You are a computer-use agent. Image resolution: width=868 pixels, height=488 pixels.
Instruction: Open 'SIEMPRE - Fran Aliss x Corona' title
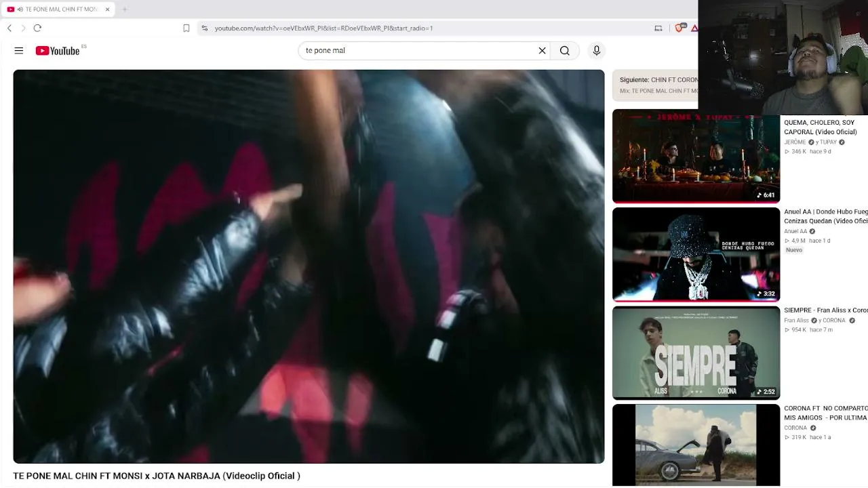[826, 310]
